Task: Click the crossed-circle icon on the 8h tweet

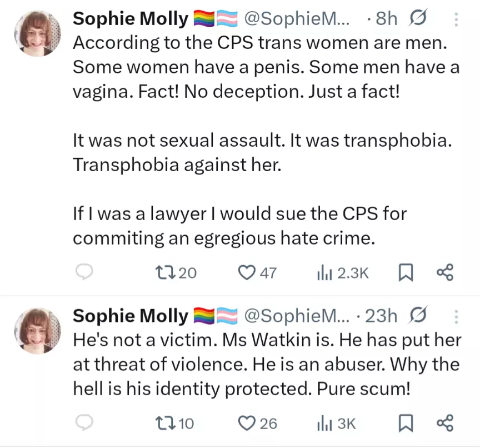Action: click(416, 19)
